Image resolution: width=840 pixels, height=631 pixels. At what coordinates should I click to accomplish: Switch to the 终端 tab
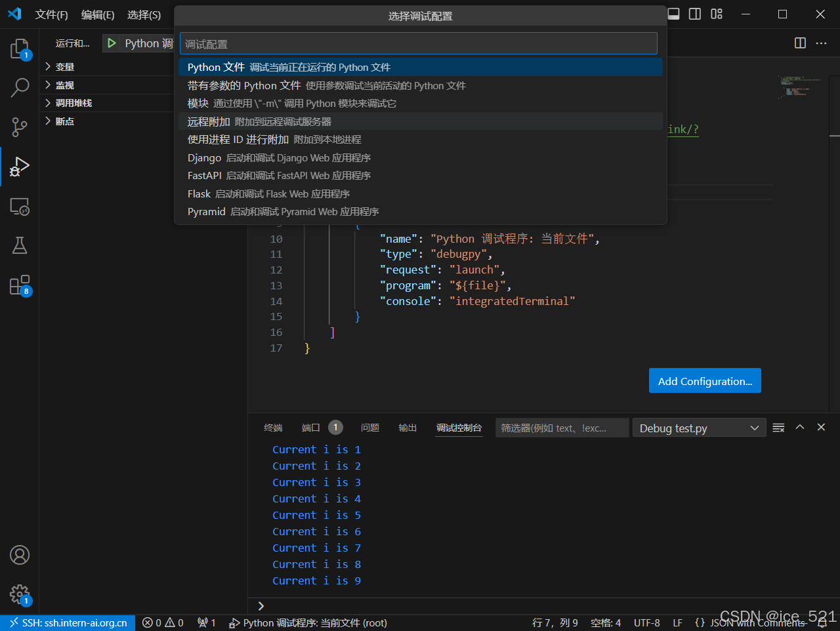coord(273,428)
